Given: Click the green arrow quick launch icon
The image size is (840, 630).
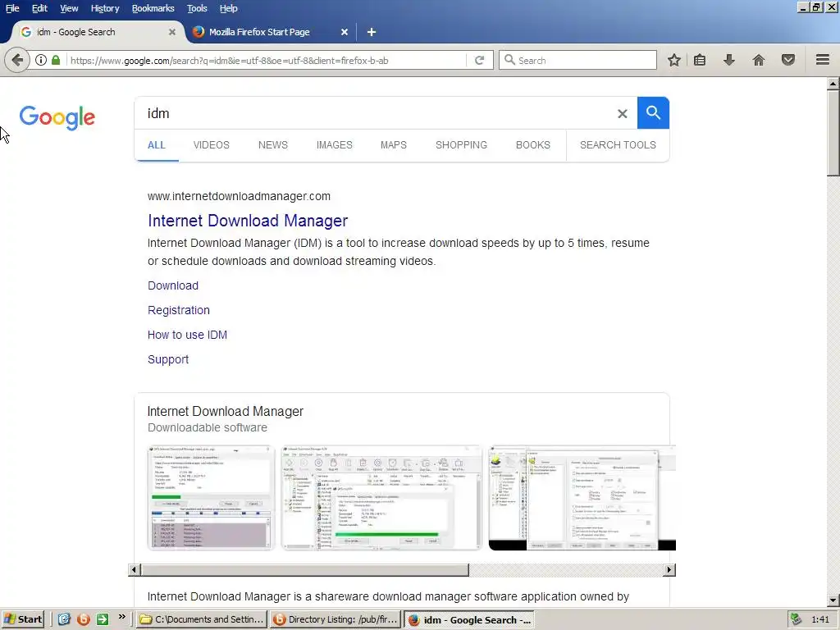Looking at the screenshot, I should pyautogui.click(x=103, y=619).
